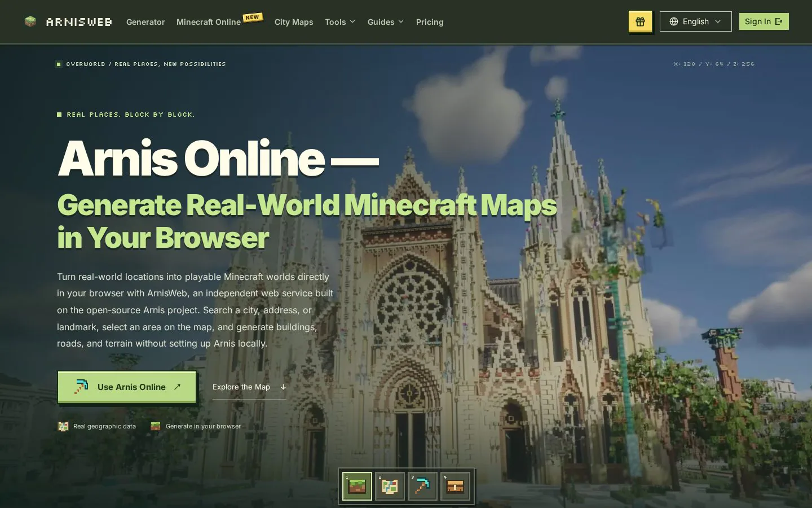Click the ARNISWEB wordmark
812x508 pixels.
point(79,22)
